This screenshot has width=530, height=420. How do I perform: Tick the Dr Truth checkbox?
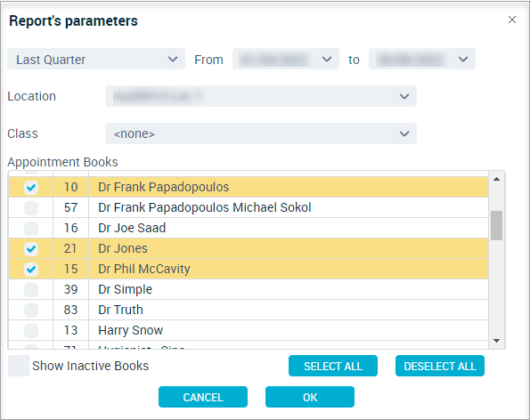coord(31,311)
